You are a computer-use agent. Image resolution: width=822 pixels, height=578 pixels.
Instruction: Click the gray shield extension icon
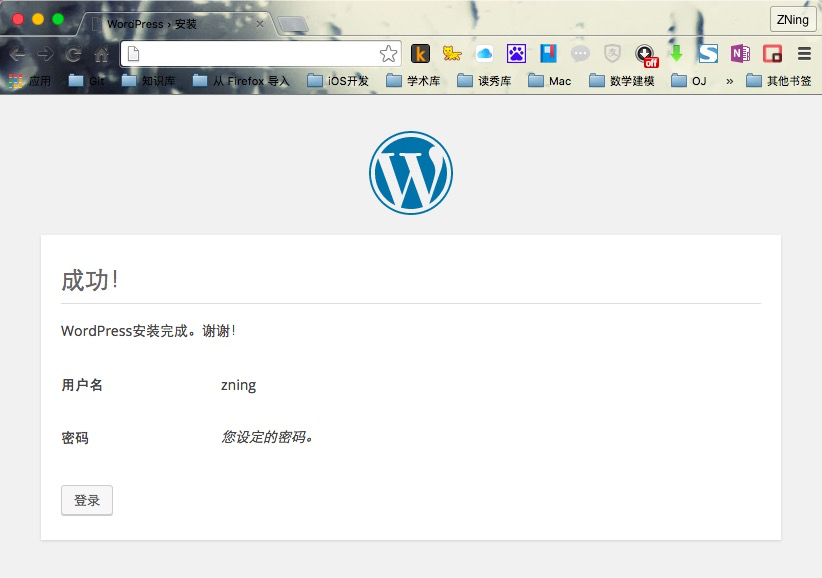point(612,53)
